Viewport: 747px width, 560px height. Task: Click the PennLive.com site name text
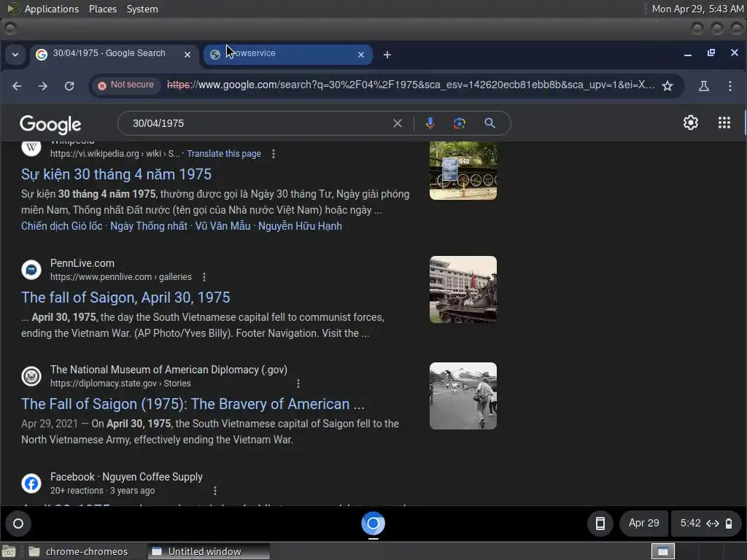click(82, 263)
